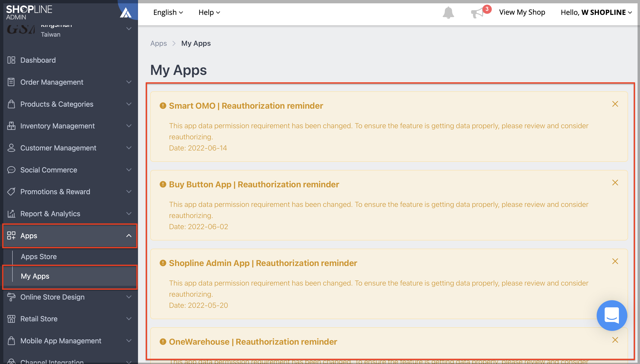Screen dimensions: 640x364
Task: Expand the Report & Analytics chevron
Action: (129, 214)
